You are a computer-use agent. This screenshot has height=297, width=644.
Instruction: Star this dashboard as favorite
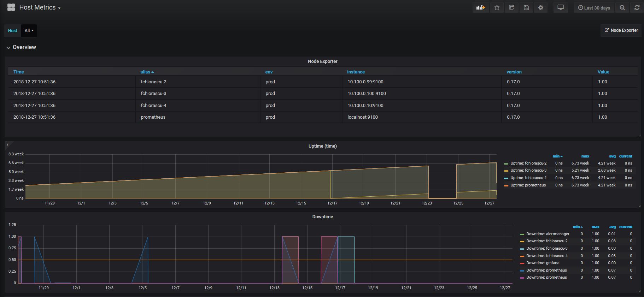[497, 7]
